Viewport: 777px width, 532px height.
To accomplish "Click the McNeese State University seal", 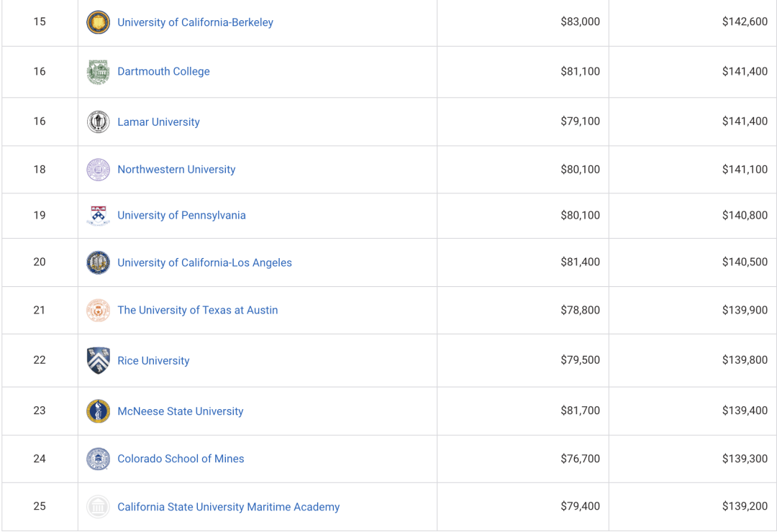I will [98, 411].
